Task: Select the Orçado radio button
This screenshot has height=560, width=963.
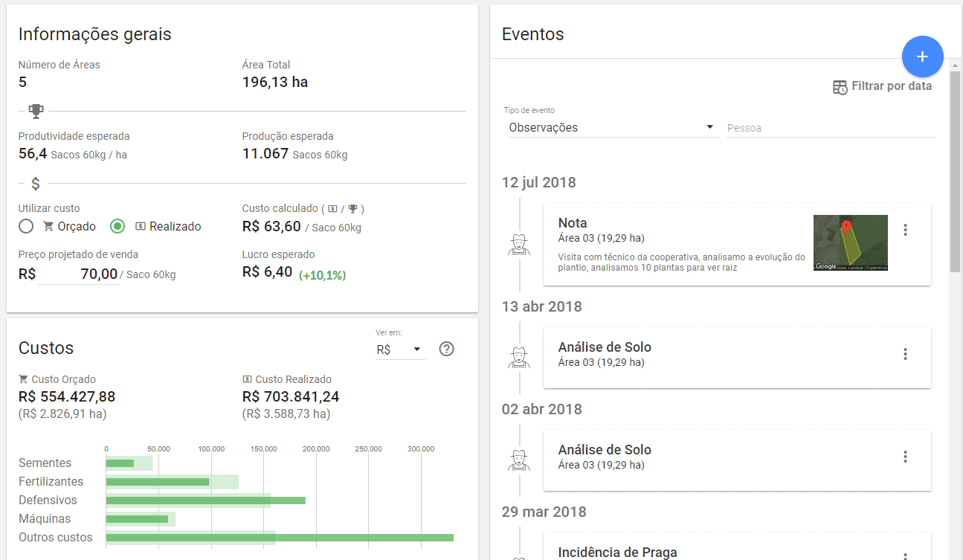Action: [26, 226]
